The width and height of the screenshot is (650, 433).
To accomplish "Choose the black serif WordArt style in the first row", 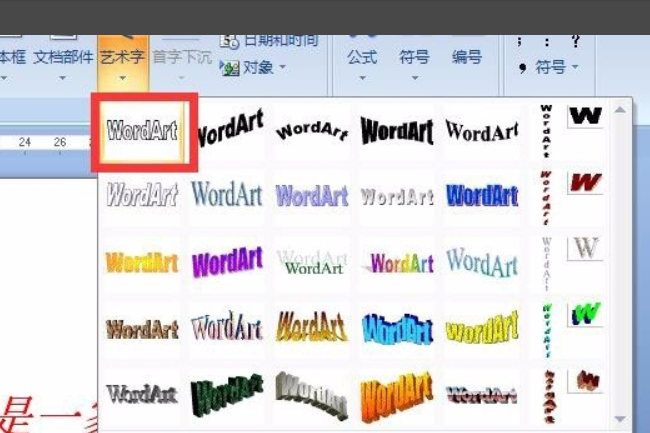I will (x=482, y=131).
